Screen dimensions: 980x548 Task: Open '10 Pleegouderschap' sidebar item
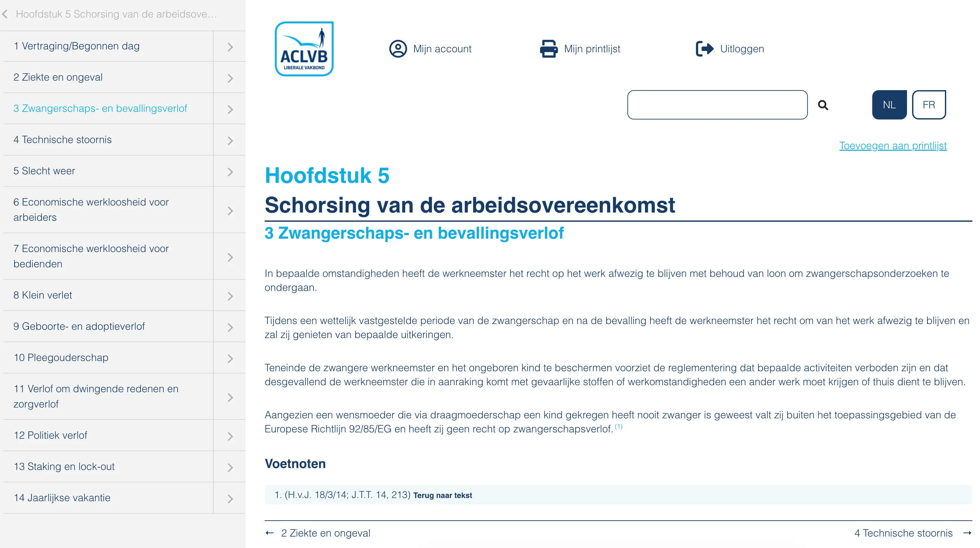point(108,357)
